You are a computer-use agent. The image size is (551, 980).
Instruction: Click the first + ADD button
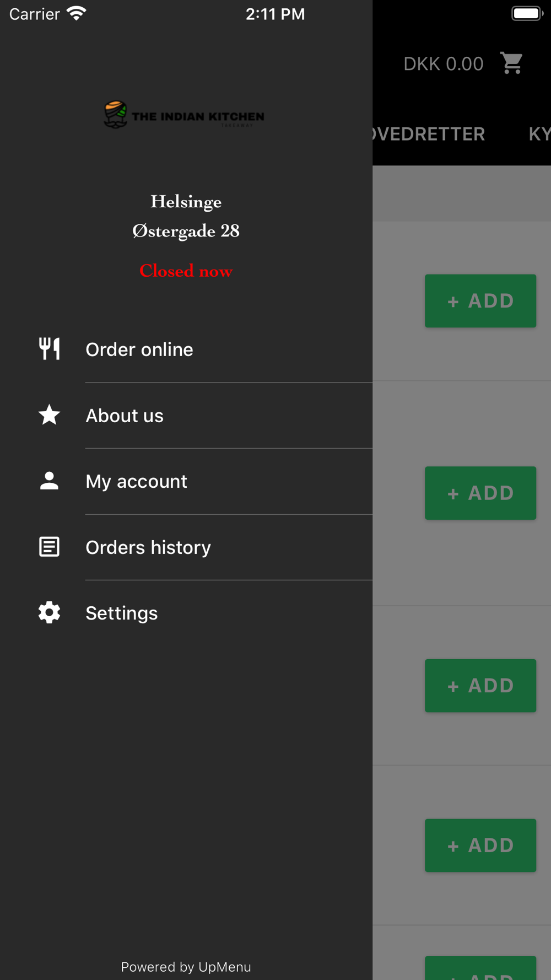(480, 301)
